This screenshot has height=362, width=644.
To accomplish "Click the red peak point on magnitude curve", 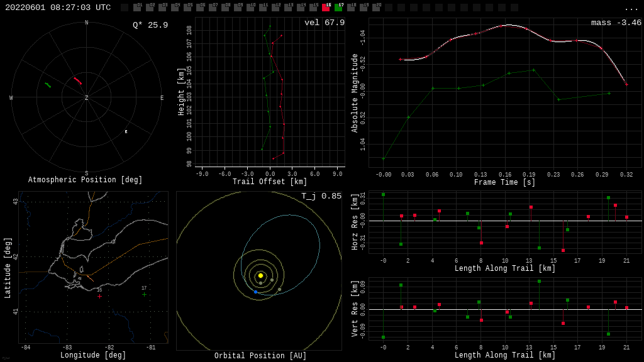I will coord(501,26).
